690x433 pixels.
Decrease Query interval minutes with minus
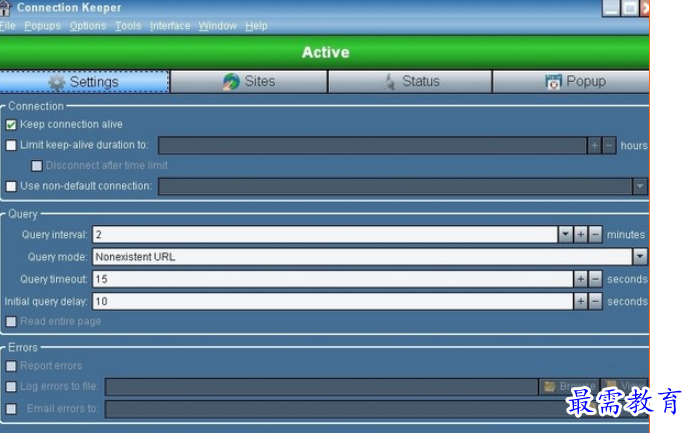(x=595, y=235)
